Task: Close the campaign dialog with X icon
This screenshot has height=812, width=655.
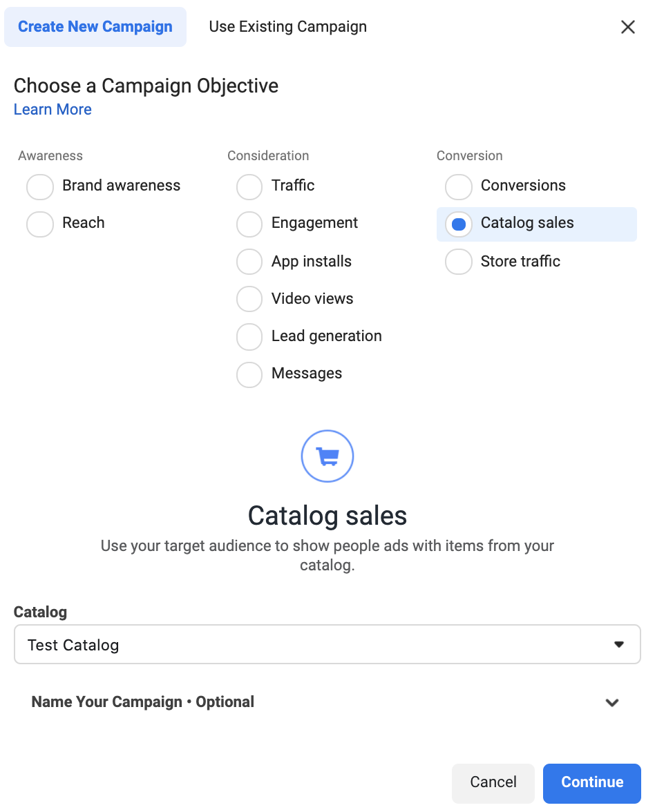Action: (x=627, y=27)
